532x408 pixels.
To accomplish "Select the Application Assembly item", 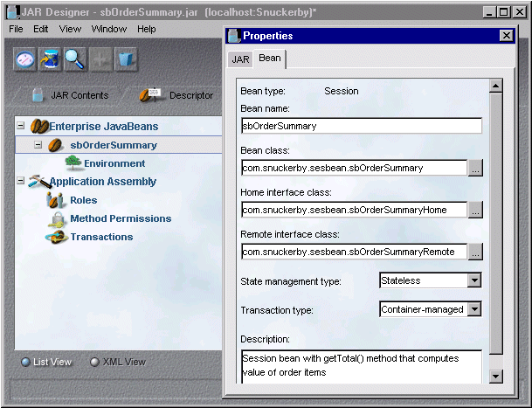I will click(103, 182).
